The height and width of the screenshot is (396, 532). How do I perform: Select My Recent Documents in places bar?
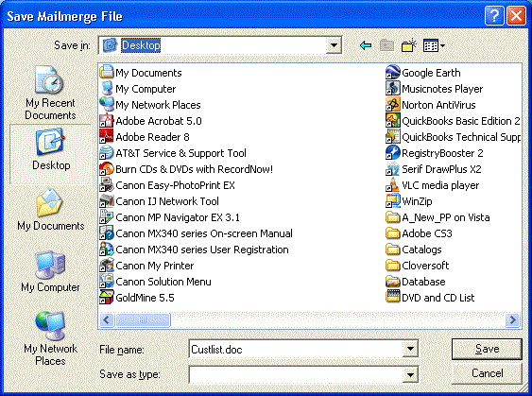[x=50, y=93]
